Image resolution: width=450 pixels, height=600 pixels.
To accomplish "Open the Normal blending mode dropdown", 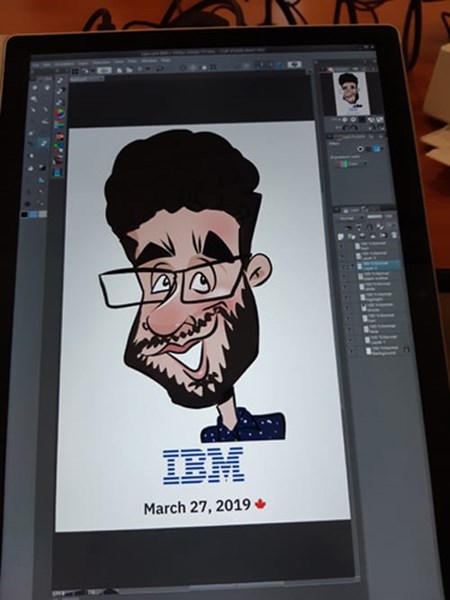I will pos(346,218).
